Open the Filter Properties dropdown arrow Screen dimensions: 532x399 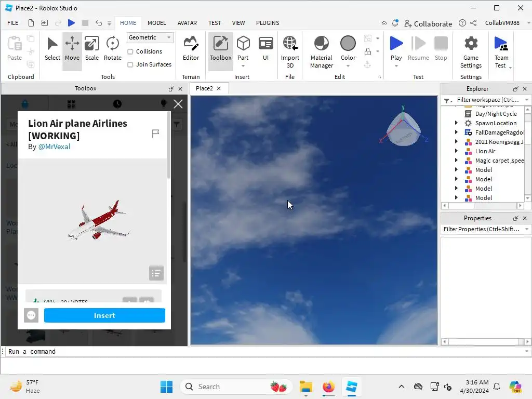coord(527,229)
